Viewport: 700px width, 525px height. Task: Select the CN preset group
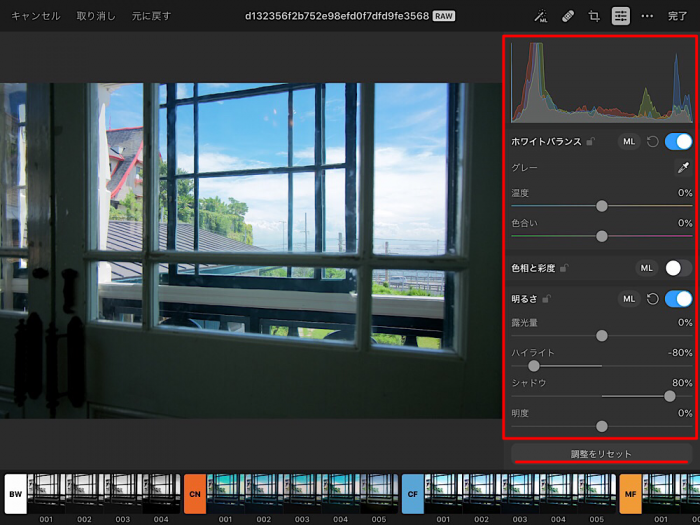(x=195, y=494)
